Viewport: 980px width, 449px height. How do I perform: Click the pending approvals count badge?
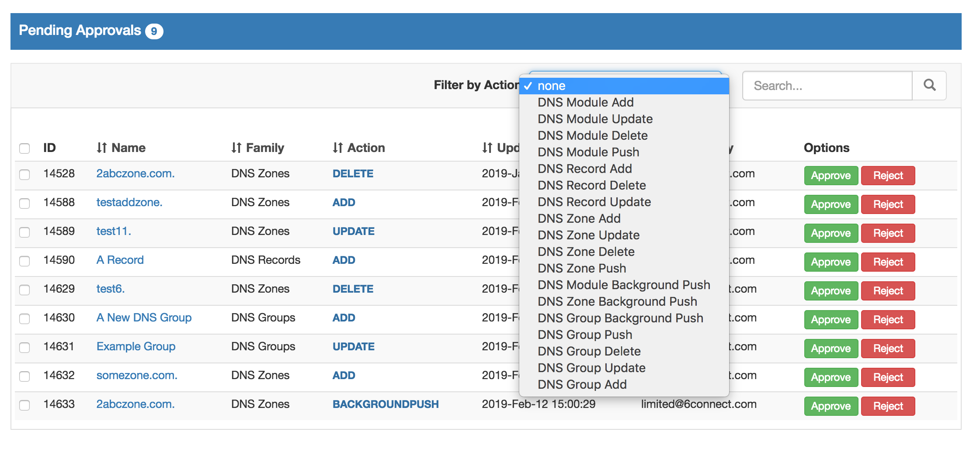tap(154, 31)
